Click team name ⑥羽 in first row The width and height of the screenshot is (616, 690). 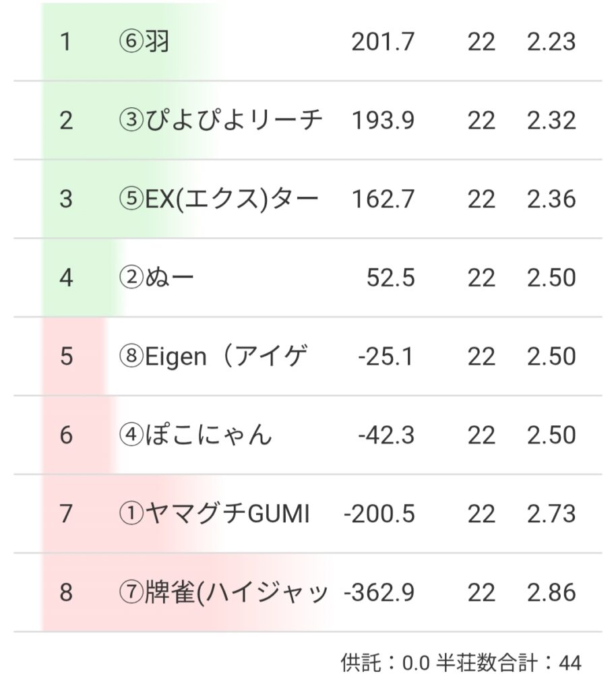point(144,42)
